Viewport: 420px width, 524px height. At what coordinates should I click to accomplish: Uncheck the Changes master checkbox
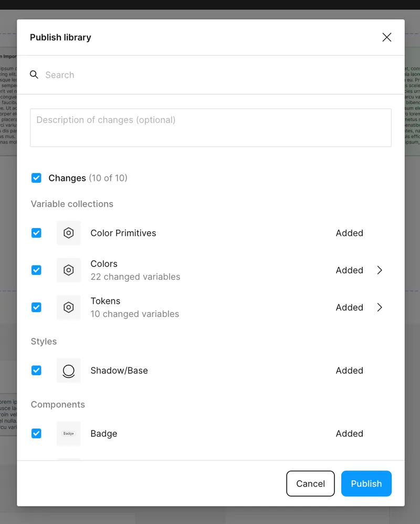[36, 178]
